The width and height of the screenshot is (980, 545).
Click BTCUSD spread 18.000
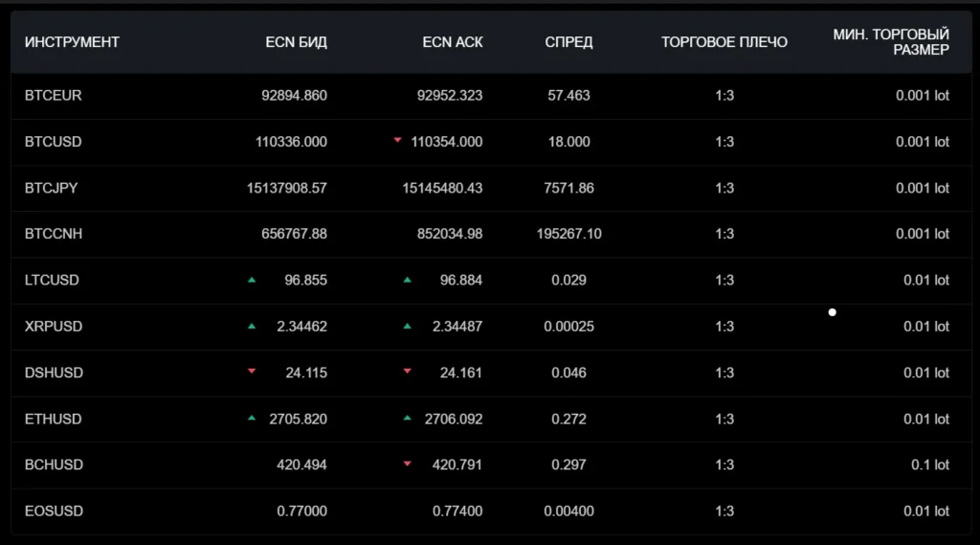(568, 142)
